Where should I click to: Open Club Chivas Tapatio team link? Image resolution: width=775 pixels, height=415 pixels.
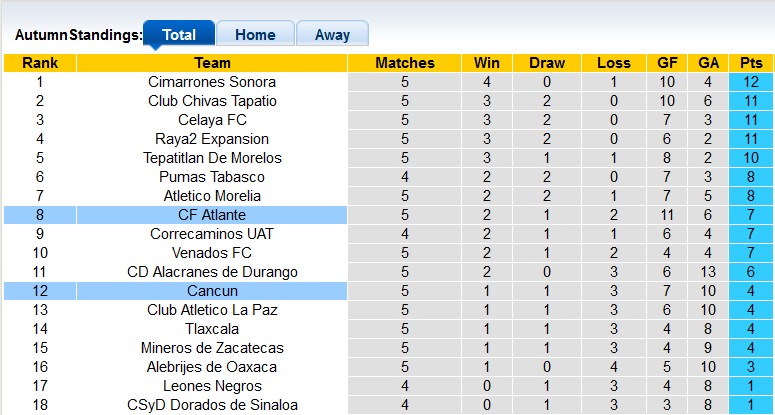[212, 101]
